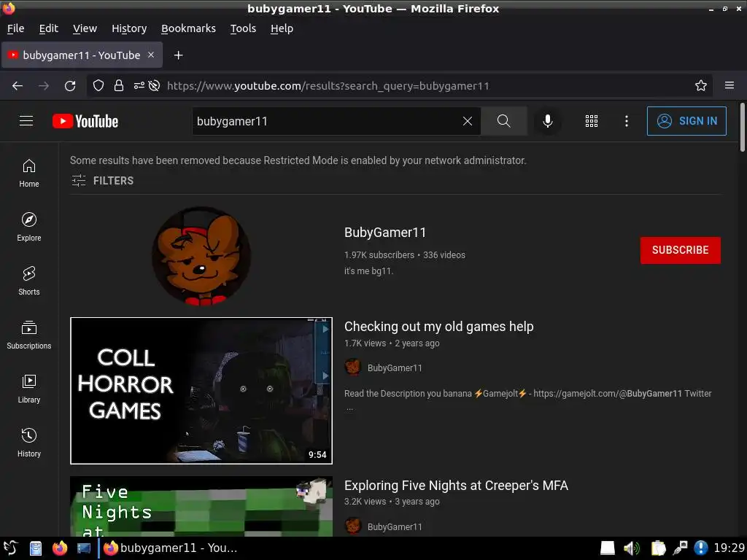Open the tracking protection shield
Screen dimensions: 747x560
(98, 86)
